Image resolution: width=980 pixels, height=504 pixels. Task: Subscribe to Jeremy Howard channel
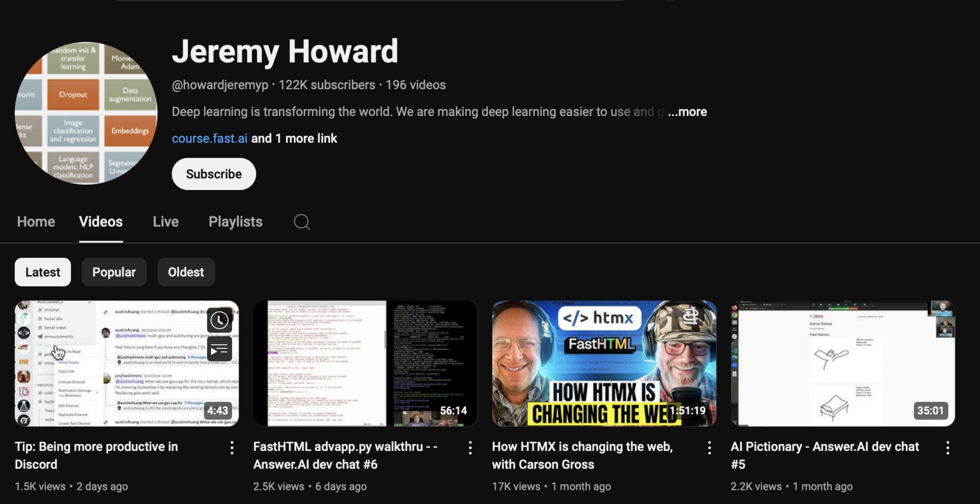coord(213,174)
